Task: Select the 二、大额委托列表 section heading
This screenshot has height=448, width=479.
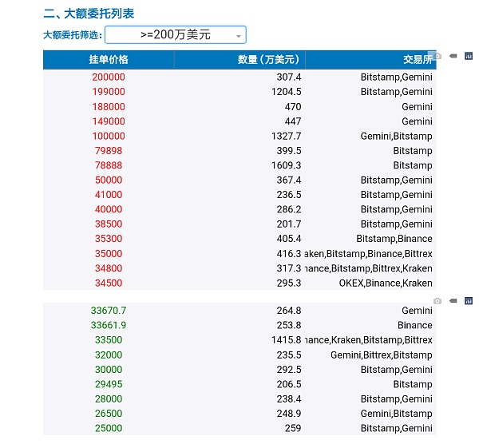Action: point(89,14)
